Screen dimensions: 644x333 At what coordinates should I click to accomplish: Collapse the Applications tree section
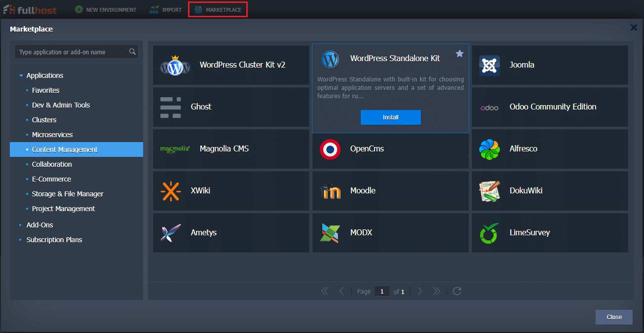click(21, 76)
